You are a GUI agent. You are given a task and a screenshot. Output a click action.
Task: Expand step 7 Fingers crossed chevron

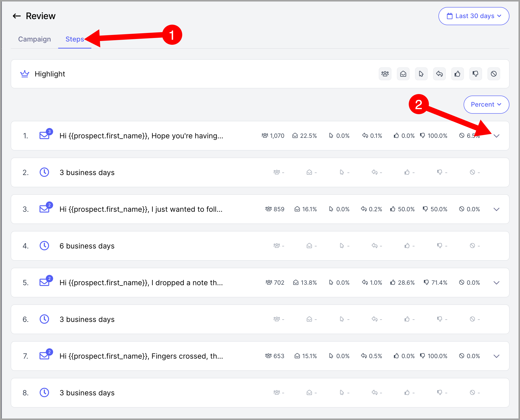point(496,356)
